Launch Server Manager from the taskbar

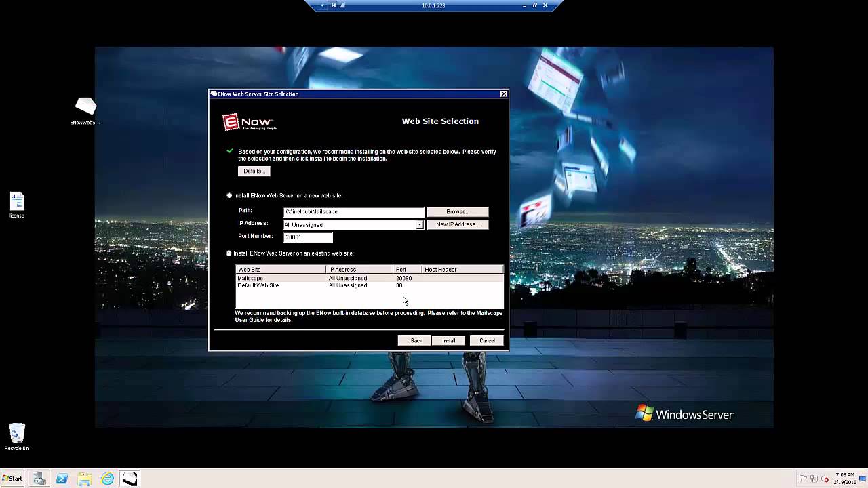(39, 479)
